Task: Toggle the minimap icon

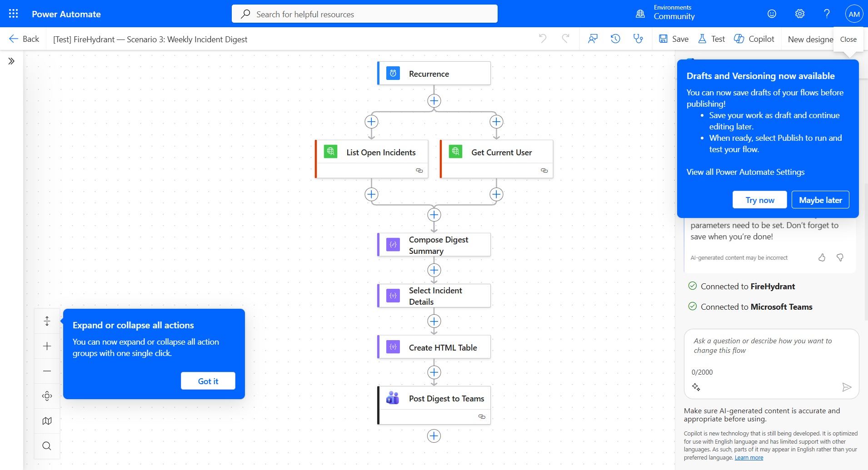Action: point(47,421)
